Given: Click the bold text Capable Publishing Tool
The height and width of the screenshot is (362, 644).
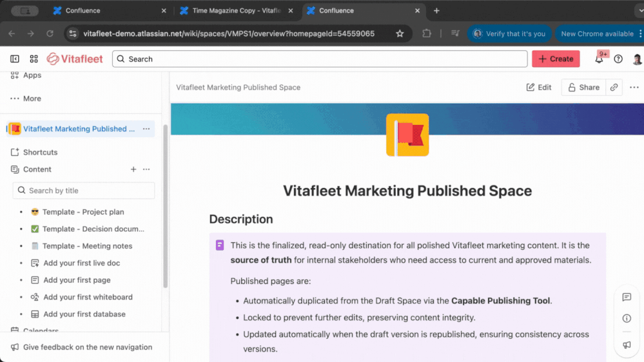Looking at the screenshot, I should [501, 301].
